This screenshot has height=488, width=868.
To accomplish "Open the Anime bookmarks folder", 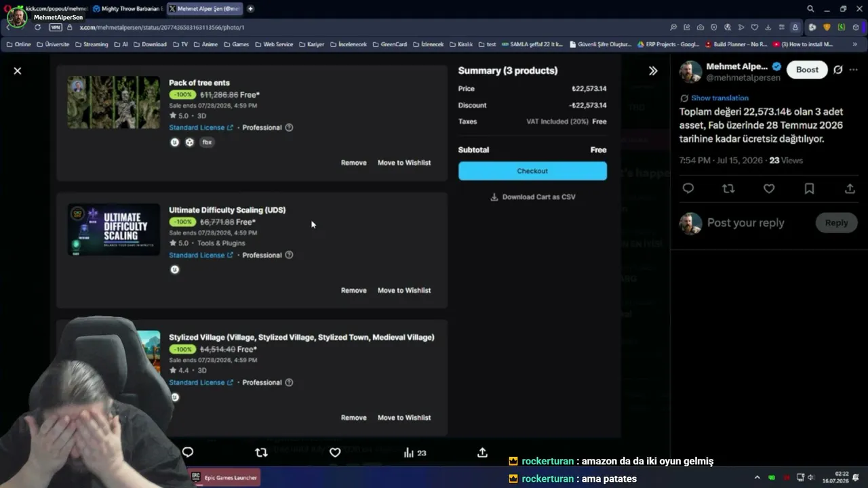I will [x=205, y=44].
